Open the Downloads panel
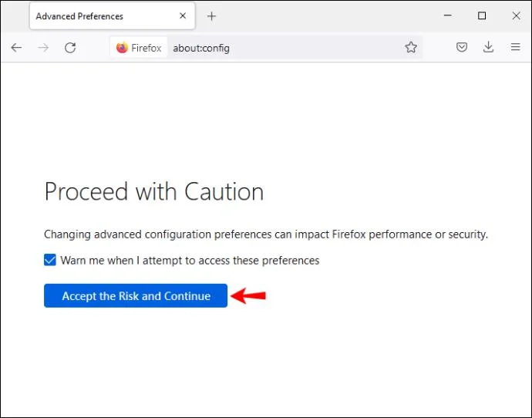Image resolution: width=532 pixels, height=418 pixels. (488, 47)
